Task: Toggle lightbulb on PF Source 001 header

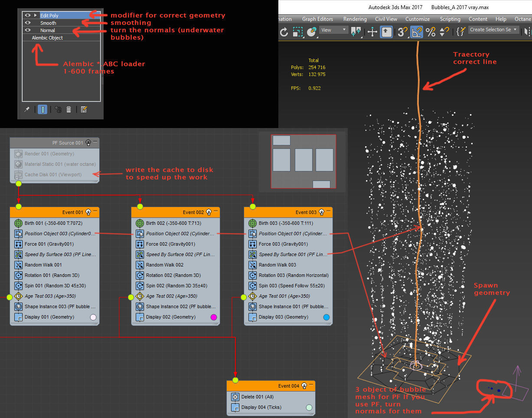Action: click(88, 142)
